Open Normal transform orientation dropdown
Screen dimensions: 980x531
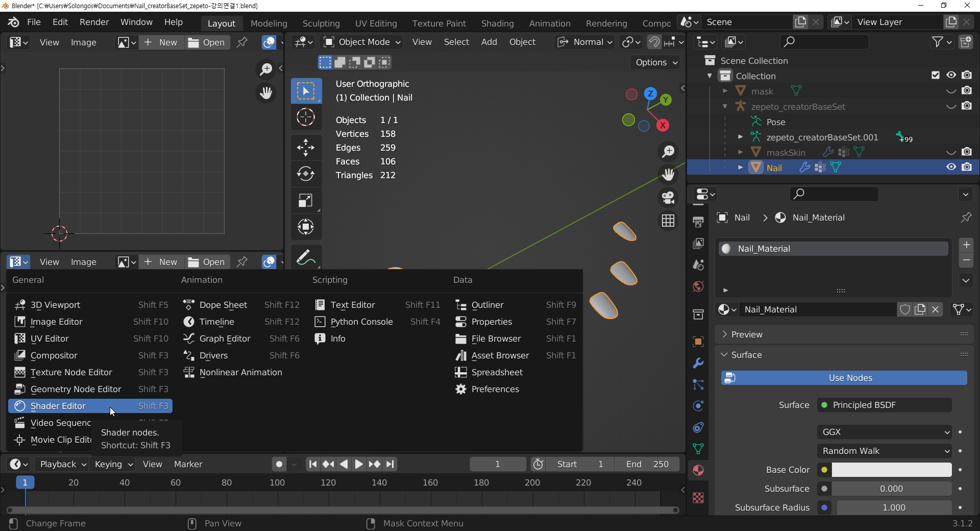(584, 42)
